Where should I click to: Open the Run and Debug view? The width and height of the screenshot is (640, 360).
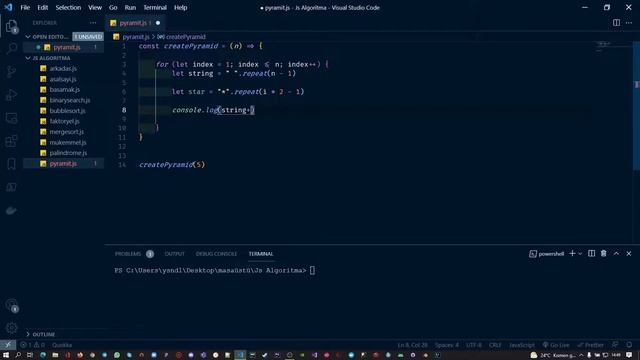pyautogui.click(x=11, y=95)
